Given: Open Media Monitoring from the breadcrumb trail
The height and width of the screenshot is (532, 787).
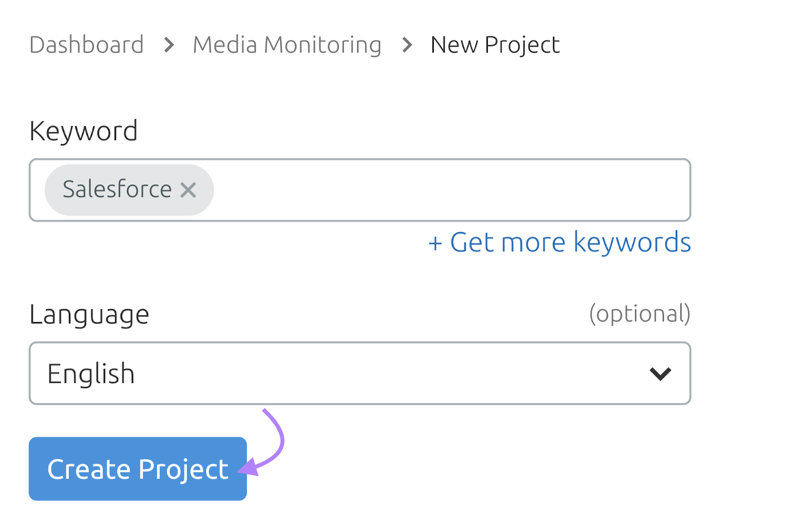Looking at the screenshot, I should [x=287, y=44].
